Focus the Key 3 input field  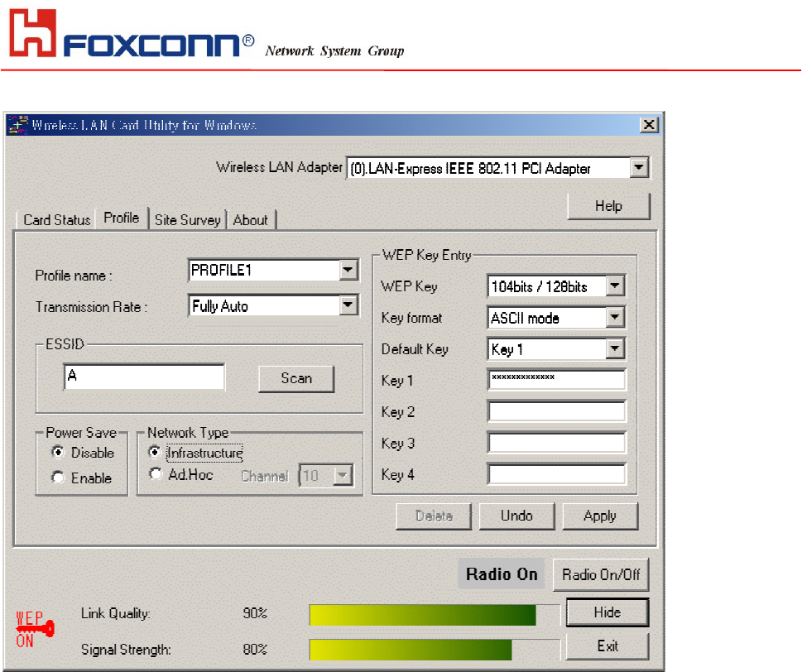point(556,443)
